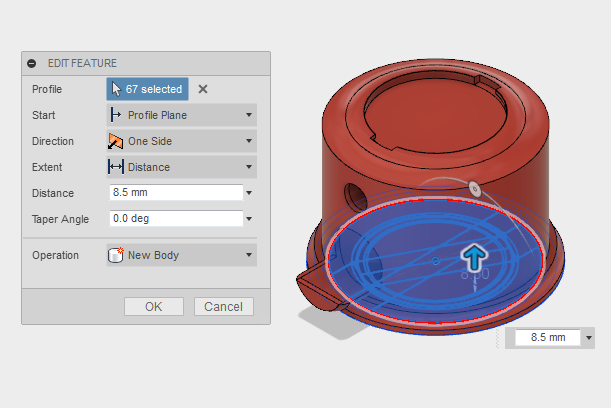Click the Profile label
This screenshot has height=408, width=611.
click(47, 89)
